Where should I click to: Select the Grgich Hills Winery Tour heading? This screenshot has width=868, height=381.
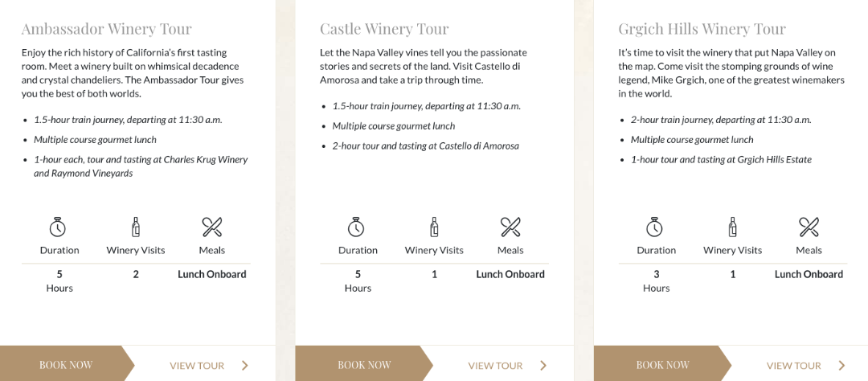pyautogui.click(x=702, y=29)
